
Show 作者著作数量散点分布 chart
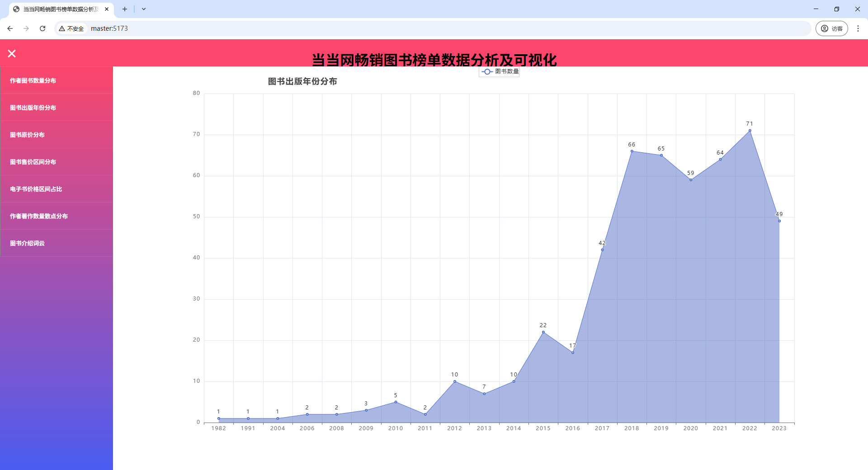(57, 216)
